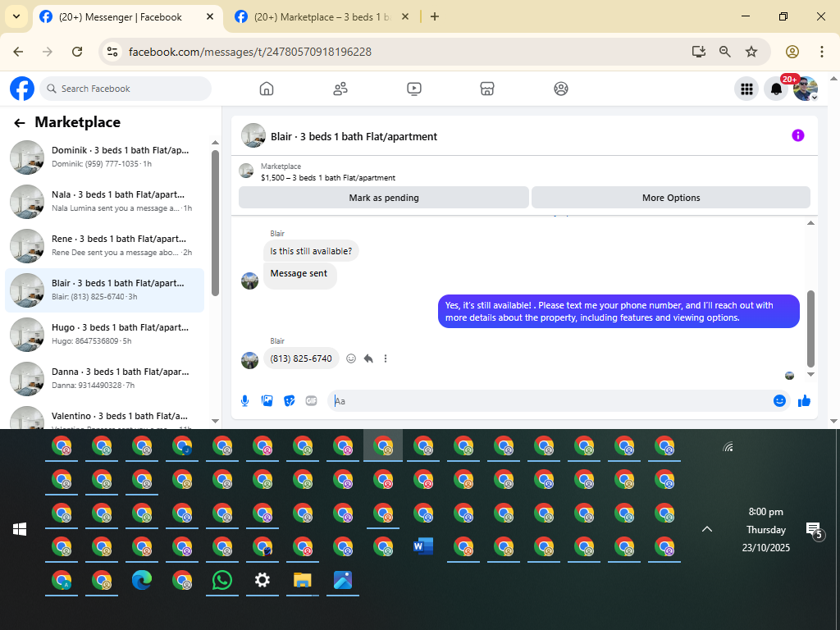Open Dominik's 3 beds conversation
The width and height of the screenshot is (840, 630).
[104, 157]
